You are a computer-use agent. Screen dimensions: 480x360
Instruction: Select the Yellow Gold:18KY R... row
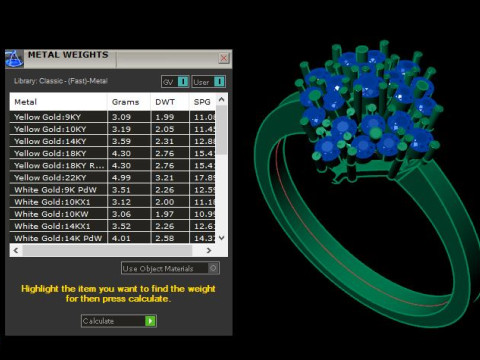[113, 166]
